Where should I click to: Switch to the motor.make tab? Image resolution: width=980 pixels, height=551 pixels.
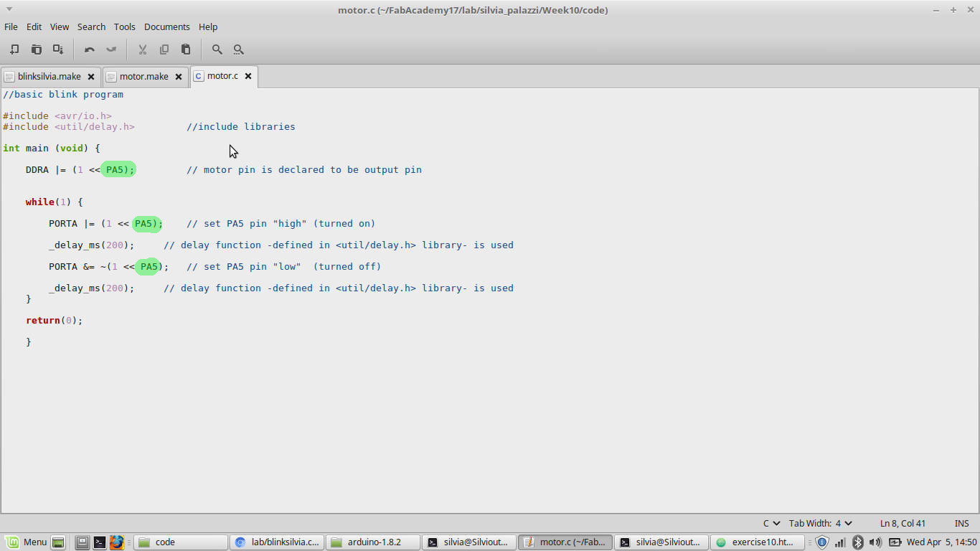click(143, 76)
